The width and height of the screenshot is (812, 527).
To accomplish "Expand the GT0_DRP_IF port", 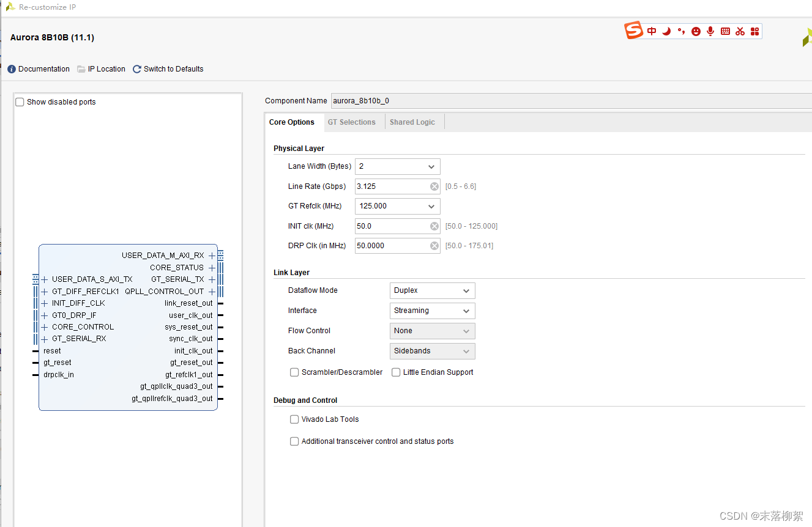I will 45,315.
